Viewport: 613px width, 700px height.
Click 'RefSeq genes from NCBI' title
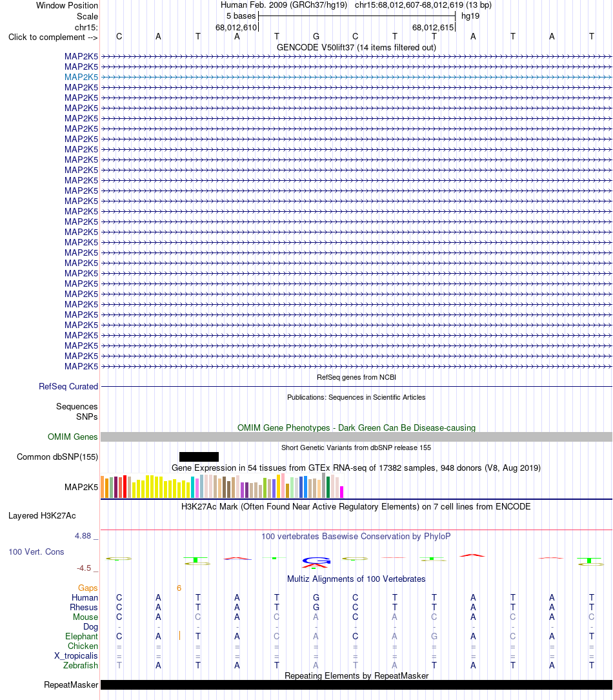(356, 377)
